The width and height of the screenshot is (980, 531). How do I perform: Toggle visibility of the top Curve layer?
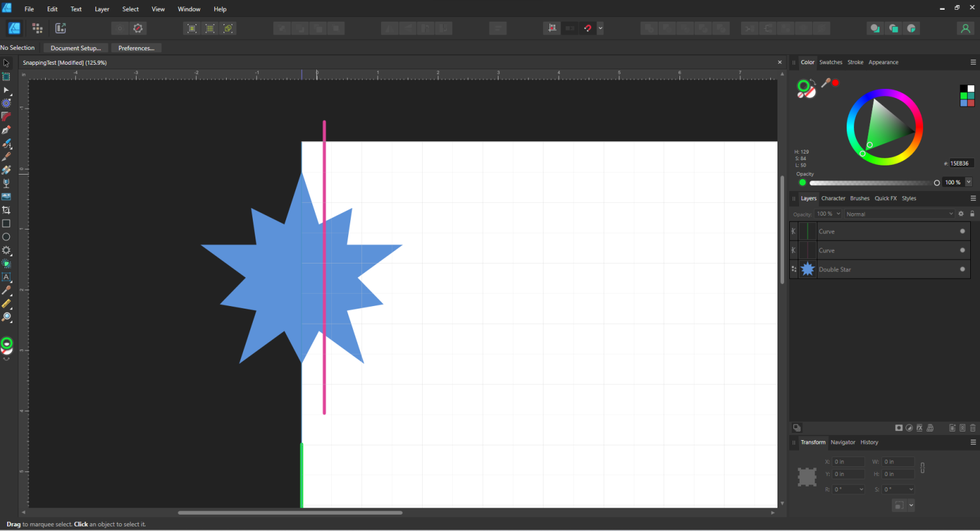pos(962,231)
